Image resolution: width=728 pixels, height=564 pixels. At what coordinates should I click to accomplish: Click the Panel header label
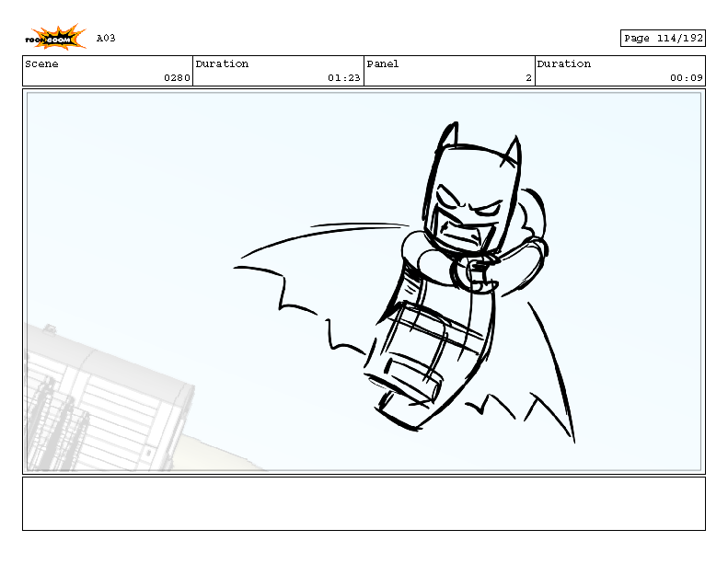tap(383, 64)
